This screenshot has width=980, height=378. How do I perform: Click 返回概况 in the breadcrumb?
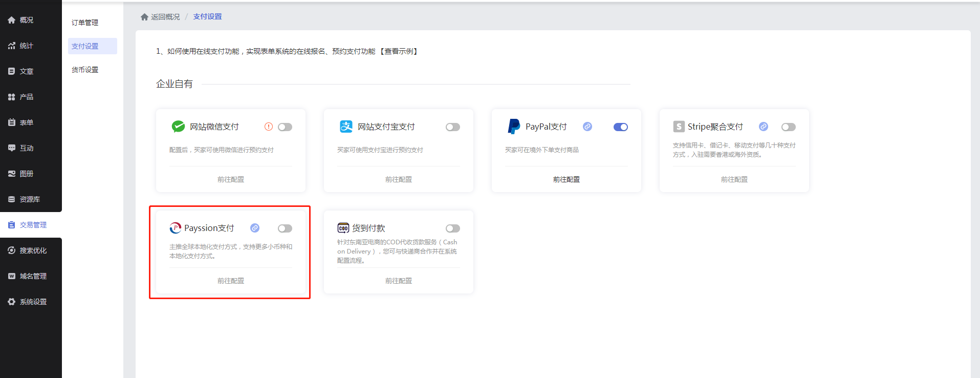[x=165, y=17]
